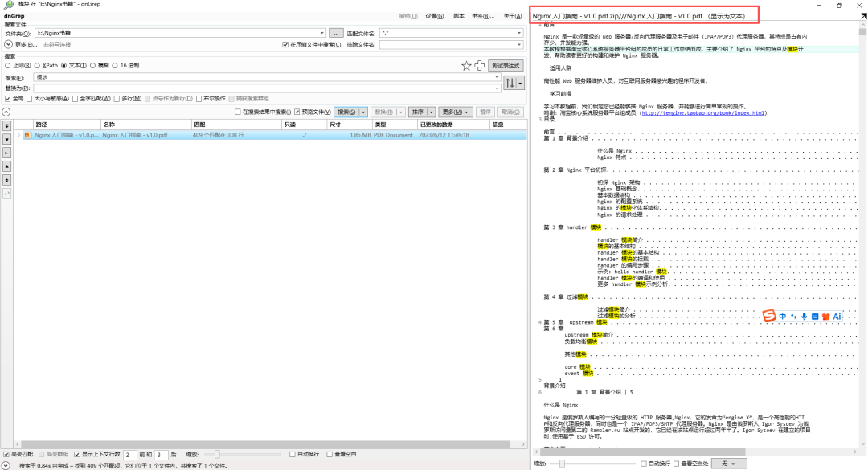The width and height of the screenshot is (868, 470).
Task: Open the 匹配文件名 file pattern dropdown
Action: pyautogui.click(x=518, y=33)
